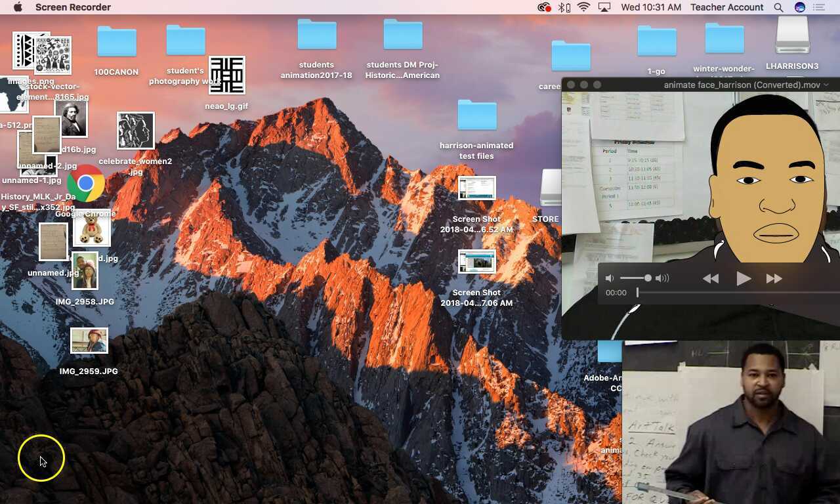840x504 pixels.
Task: Click the Teacher Account user menu
Action: coord(726,7)
